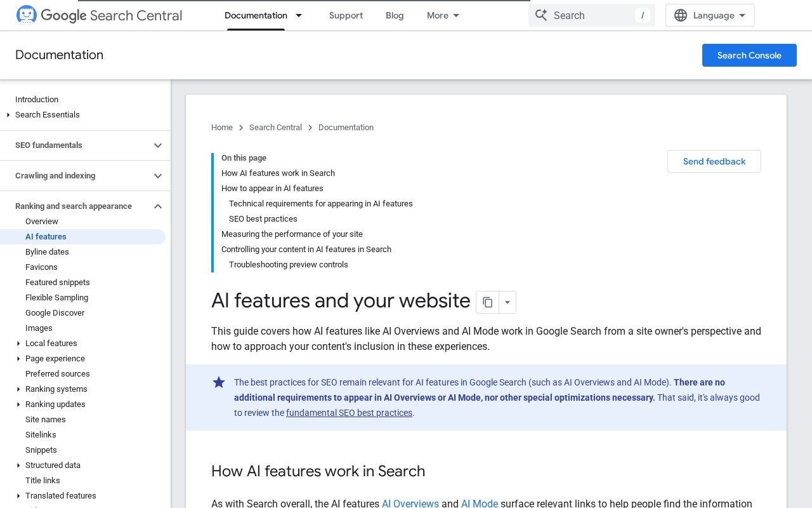Image resolution: width=812 pixels, height=508 pixels.
Task: Open the Language selector dropdown
Action: click(710, 15)
